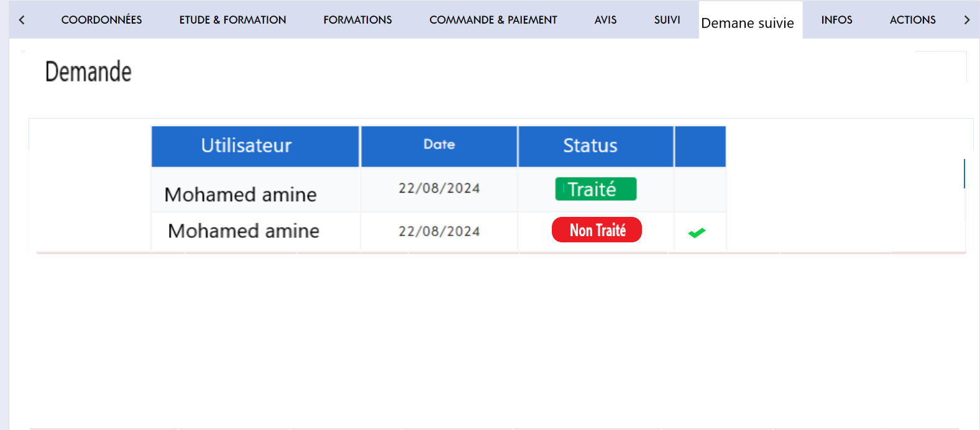
Task: Click the date in the Non Traité row
Action: coord(439,231)
